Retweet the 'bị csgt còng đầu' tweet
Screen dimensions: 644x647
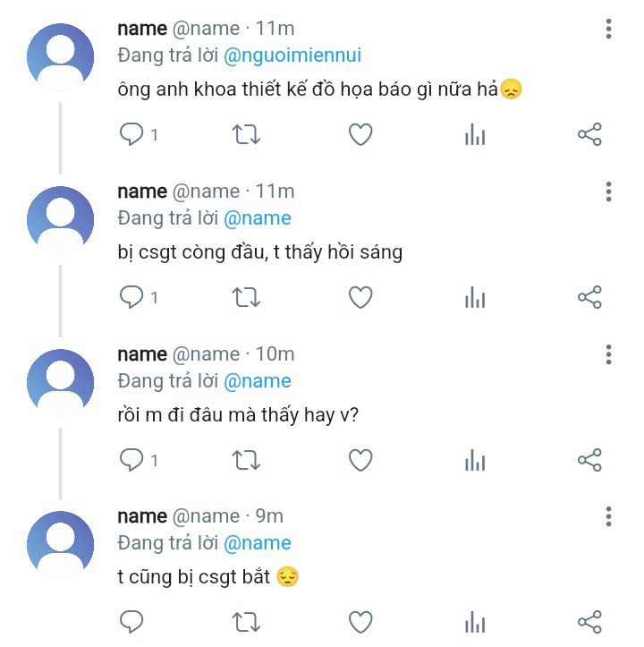pos(246,297)
